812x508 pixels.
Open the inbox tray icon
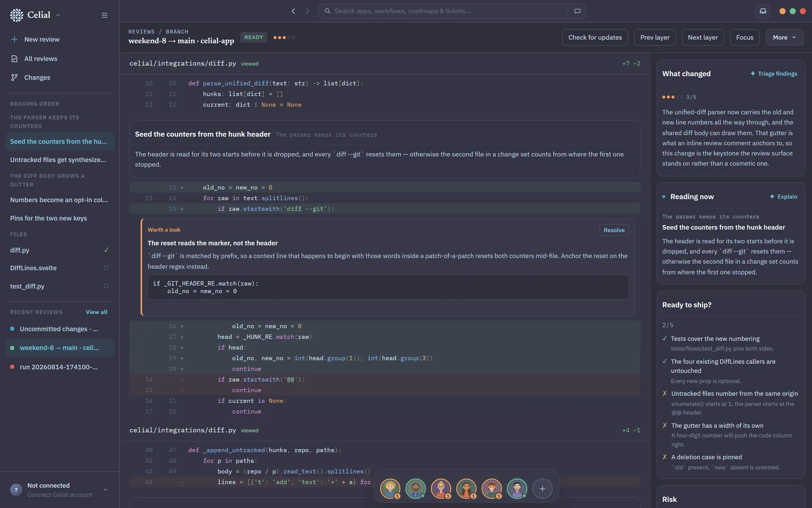tap(763, 11)
